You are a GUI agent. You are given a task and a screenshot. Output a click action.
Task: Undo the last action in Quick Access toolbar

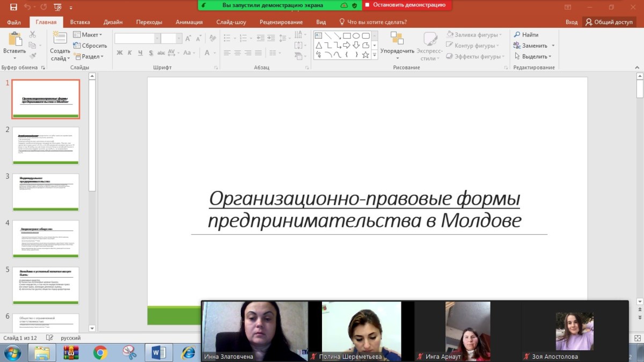coord(27,7)
